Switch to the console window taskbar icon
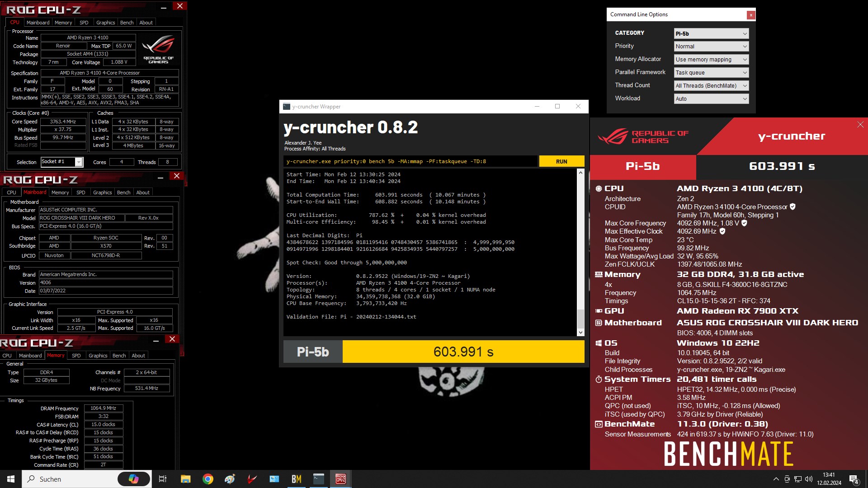The height and width of the screenshot is (488, 868). (x=319, y=479)
